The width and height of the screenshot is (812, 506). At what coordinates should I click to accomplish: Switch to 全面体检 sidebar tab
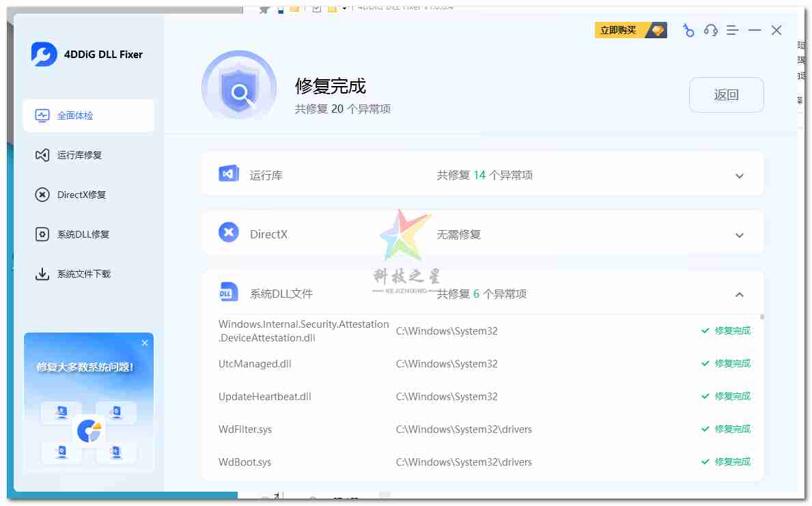point(88,115)
